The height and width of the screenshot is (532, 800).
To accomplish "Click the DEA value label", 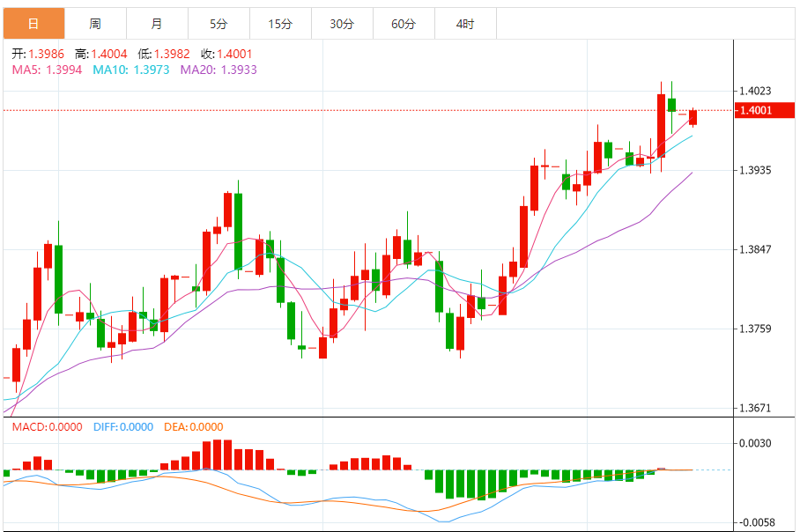I will 193,427.
